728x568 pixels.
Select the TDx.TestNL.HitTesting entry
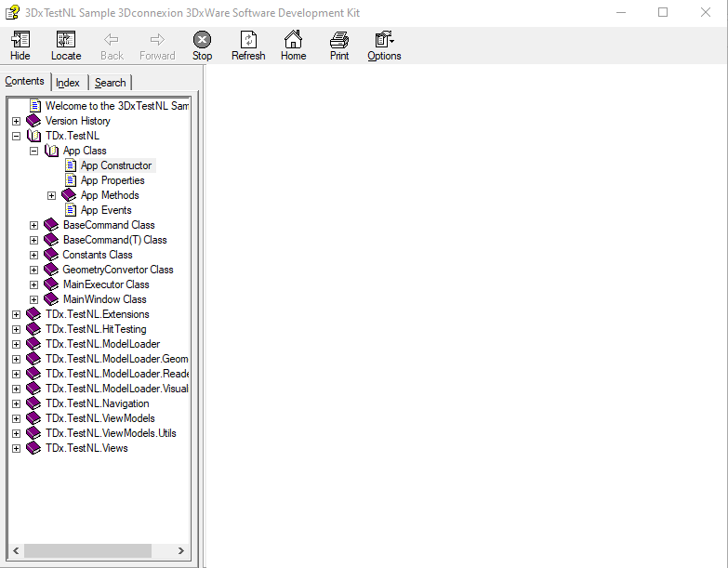tap(96, 329)
